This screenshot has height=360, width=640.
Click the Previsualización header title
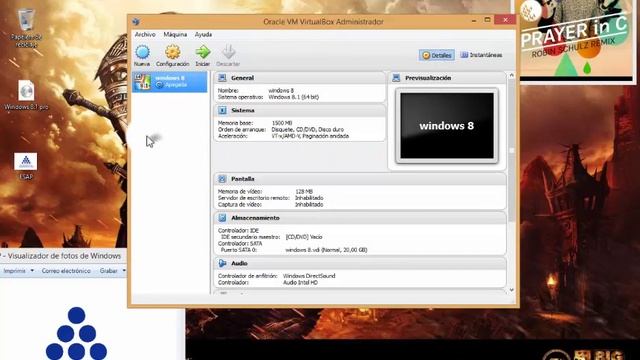428,78
